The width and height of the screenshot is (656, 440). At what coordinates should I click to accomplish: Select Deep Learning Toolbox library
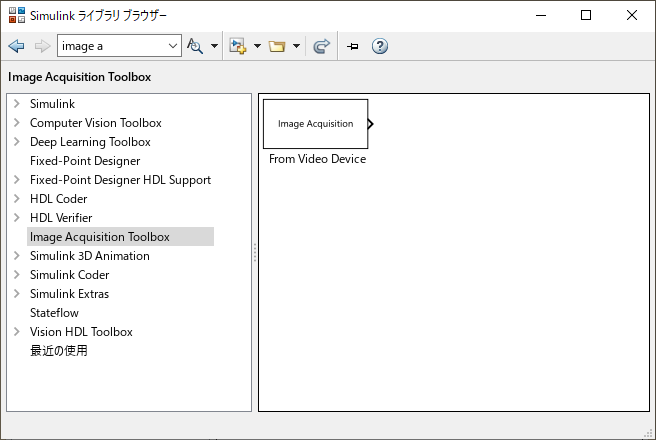(90, 142)
